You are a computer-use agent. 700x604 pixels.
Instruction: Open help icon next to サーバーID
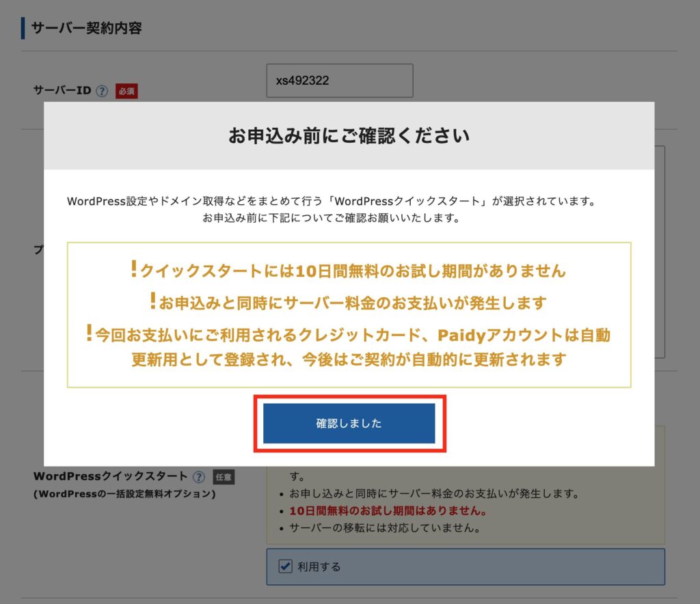(x=103, y=91)
